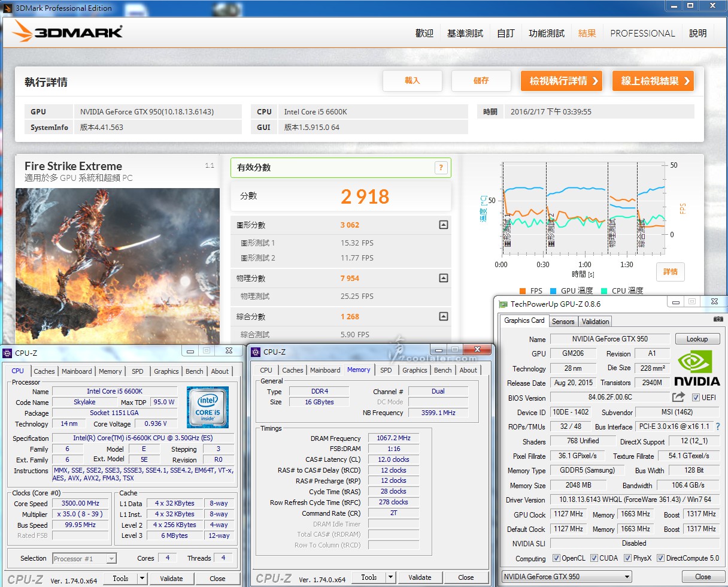Click the GPU Clock 1127 MHz field
Viewport: 728px width, 587px height.
[568, 515]
